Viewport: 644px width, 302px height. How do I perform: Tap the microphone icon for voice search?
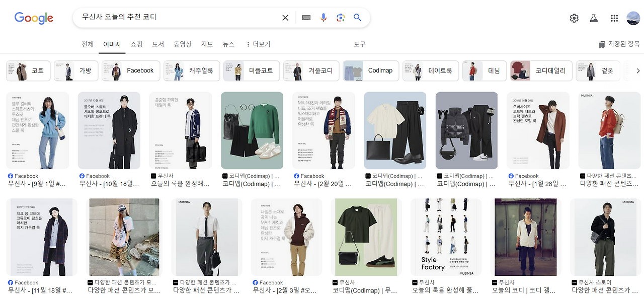click(x=323, y=17)
